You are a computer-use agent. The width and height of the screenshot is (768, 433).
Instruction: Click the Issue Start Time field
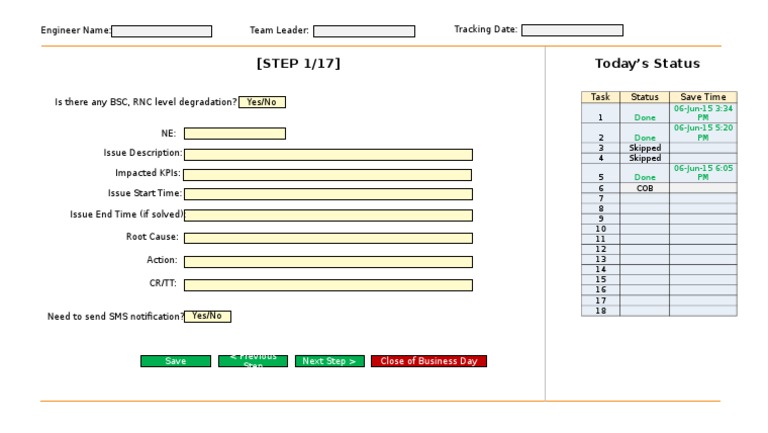pyautogui.click(x=328, y=194)
